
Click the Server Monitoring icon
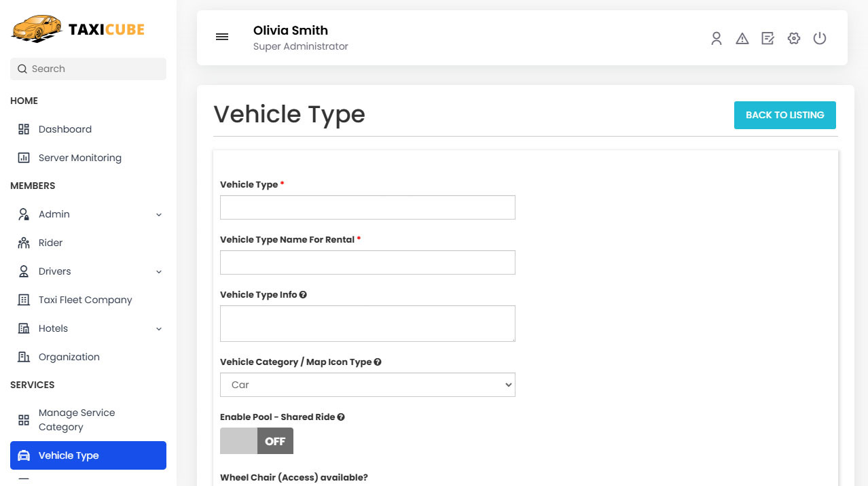[24, 157]
